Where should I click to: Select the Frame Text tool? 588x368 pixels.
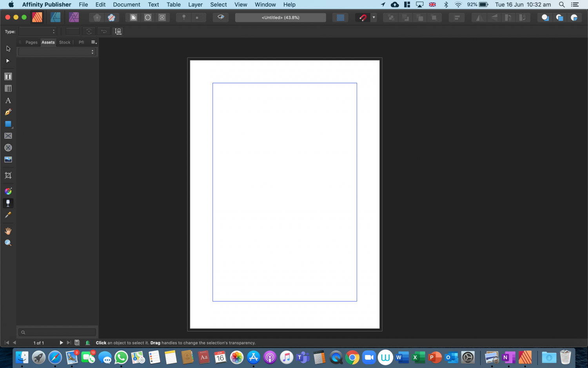tap(8, 76)
